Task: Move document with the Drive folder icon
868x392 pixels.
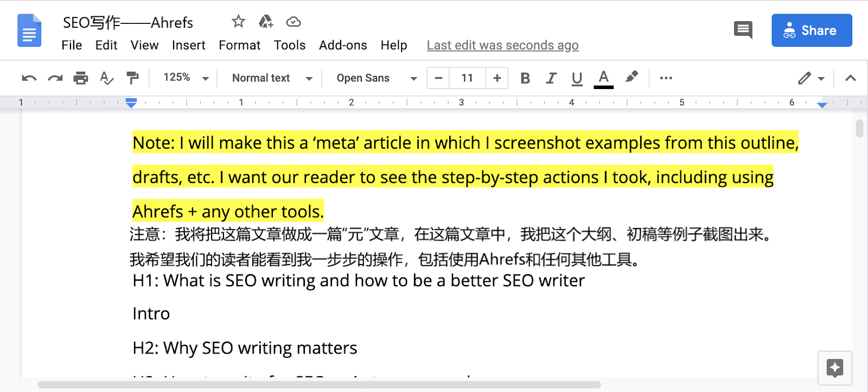Action: pyautogui.click(x=266, y=22)
